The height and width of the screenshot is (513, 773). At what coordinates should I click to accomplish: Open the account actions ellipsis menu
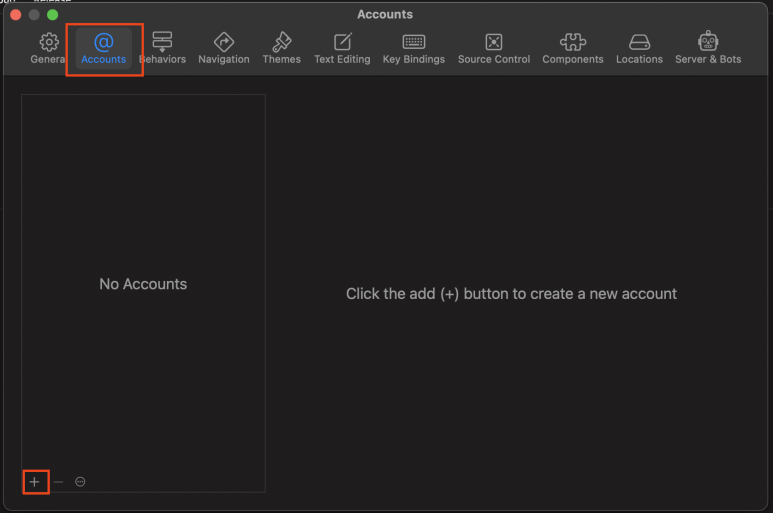click(80, 481)
